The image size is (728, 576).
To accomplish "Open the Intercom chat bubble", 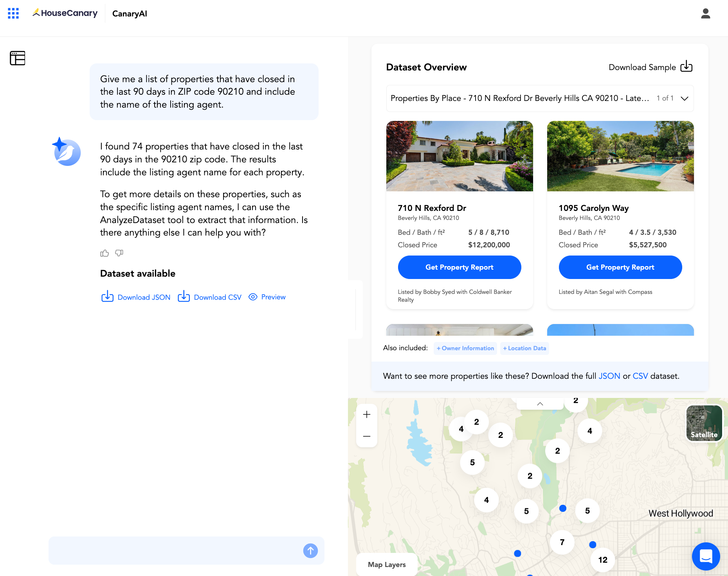I will click(x=706, y=556).
